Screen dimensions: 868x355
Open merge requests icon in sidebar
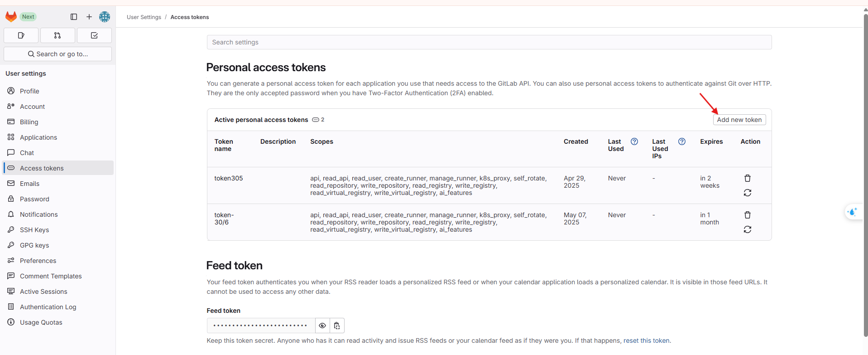click(x=58, y=35)
